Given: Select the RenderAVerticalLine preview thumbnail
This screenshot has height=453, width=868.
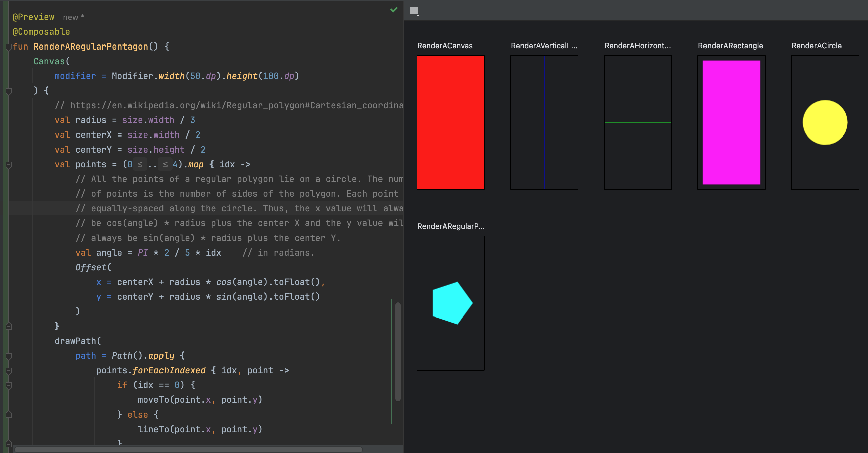Looking at the screenshot, I should click(x=544, y=122).
